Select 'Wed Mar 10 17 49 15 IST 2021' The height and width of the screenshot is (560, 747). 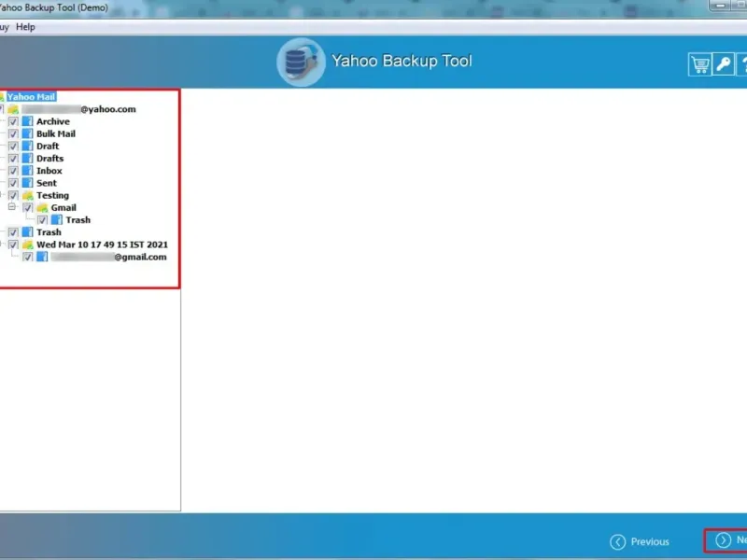coord(102,245)
